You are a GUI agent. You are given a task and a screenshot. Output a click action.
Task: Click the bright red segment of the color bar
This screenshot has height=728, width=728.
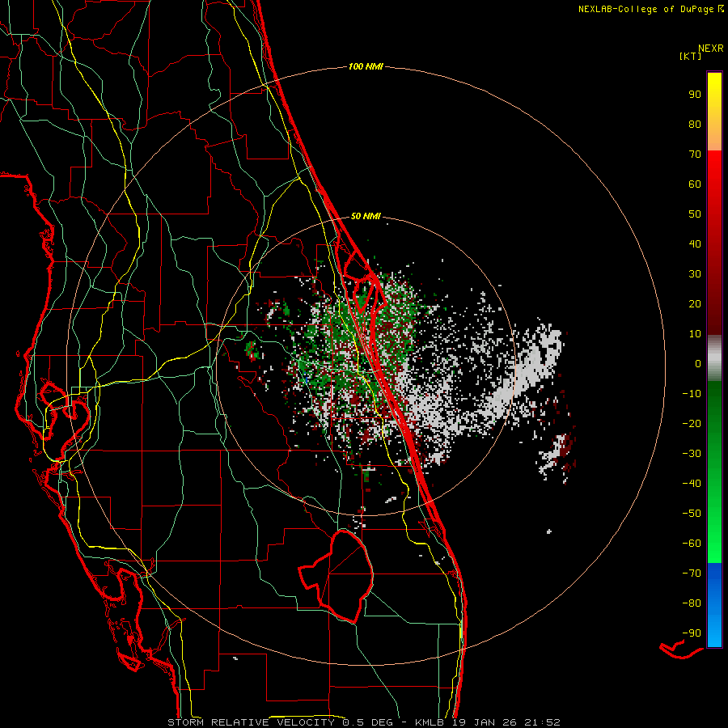pyautogui.click(x=714, y=186)
